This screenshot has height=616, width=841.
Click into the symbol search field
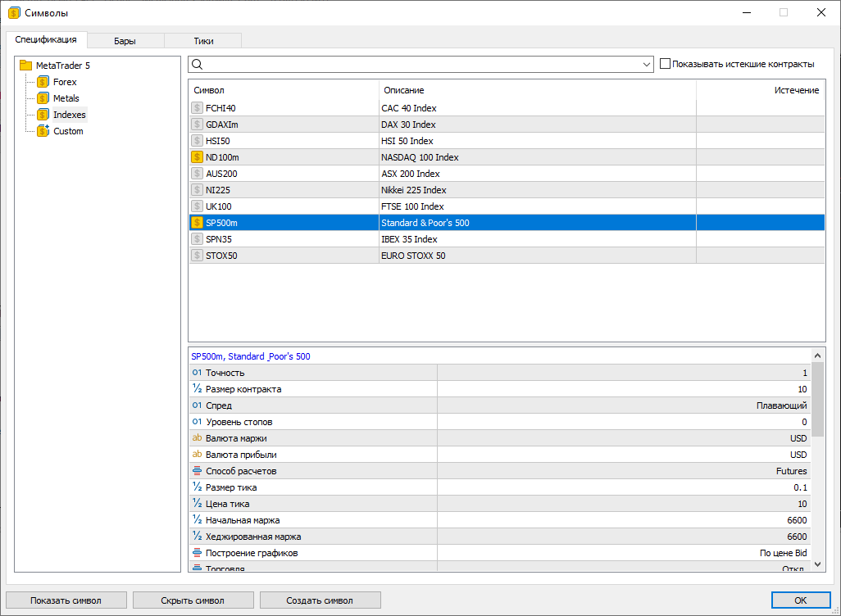point(421,65)
